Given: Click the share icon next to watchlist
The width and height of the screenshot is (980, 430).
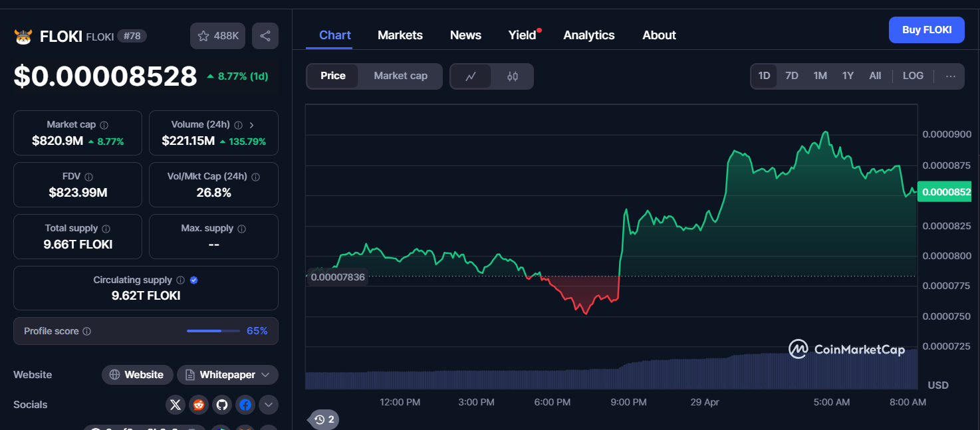Looking at the screenshot, I should 265,36.
